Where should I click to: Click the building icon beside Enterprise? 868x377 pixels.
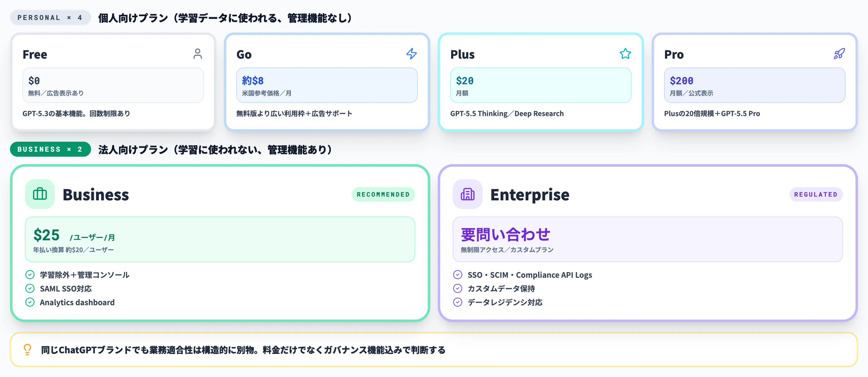pos(467,194)
